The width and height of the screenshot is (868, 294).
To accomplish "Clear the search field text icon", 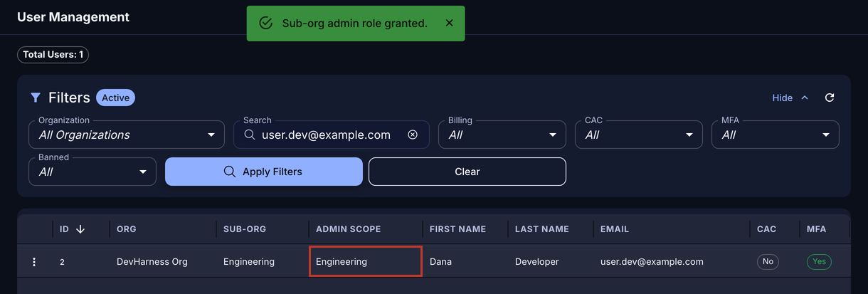I will (413, 135).
